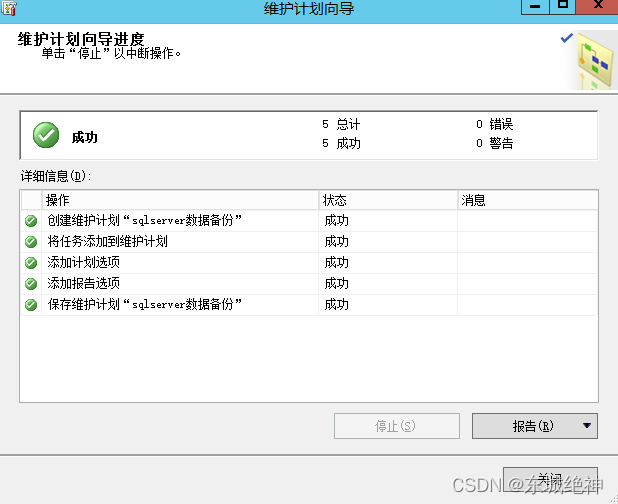Image resolution: width=618 pixels, height=504 pixels.
Task: Click 成功 status cell for 保存维护计划 row
Action: coord(388,305)
